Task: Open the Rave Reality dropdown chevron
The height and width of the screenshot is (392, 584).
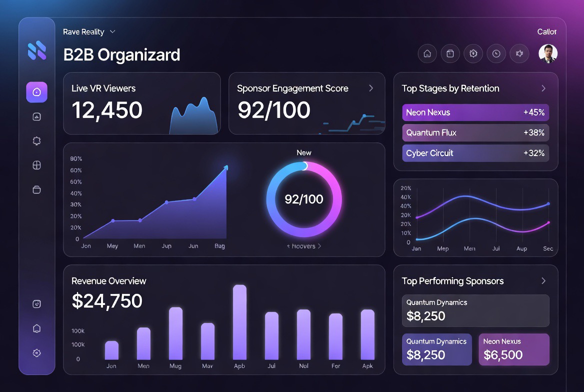Action: point(112,32)
